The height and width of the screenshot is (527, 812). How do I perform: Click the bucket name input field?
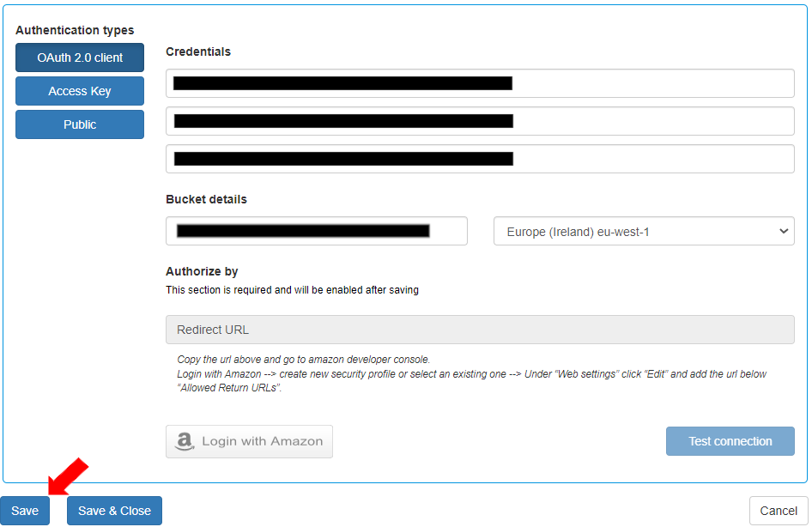point(316,231)
